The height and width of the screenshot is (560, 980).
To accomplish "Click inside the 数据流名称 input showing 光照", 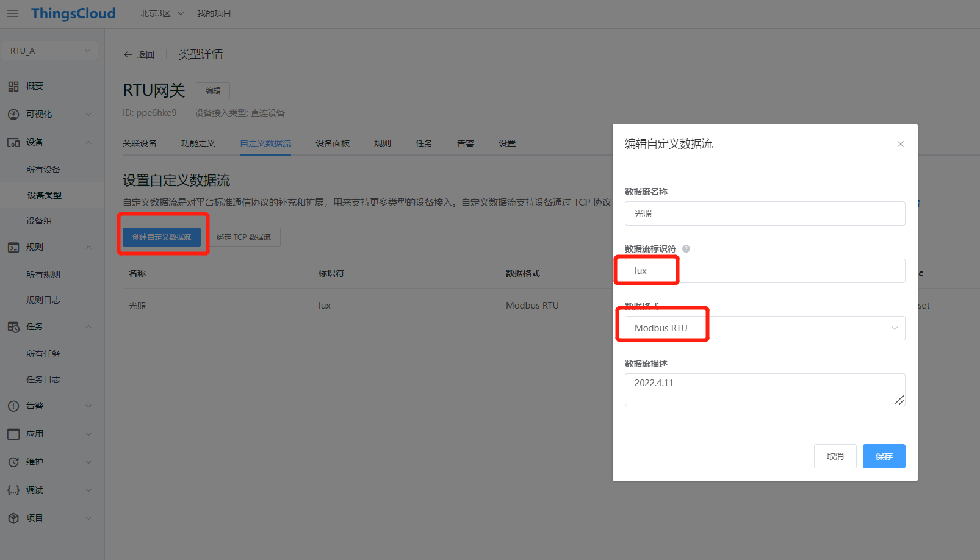I will (x=765, y=213).
